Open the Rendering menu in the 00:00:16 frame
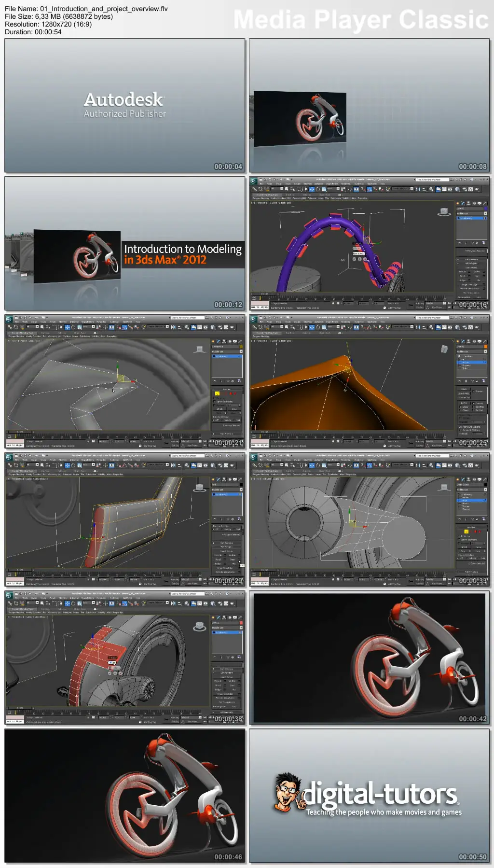The height and width of the screenshot is (868, 494). (x=345, y=184)
